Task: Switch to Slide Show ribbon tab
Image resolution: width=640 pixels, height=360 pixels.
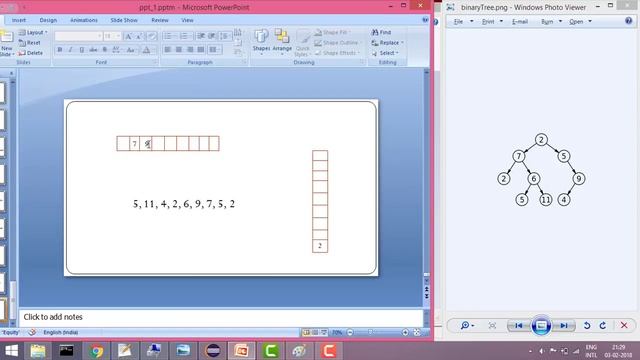Action: 124,20
